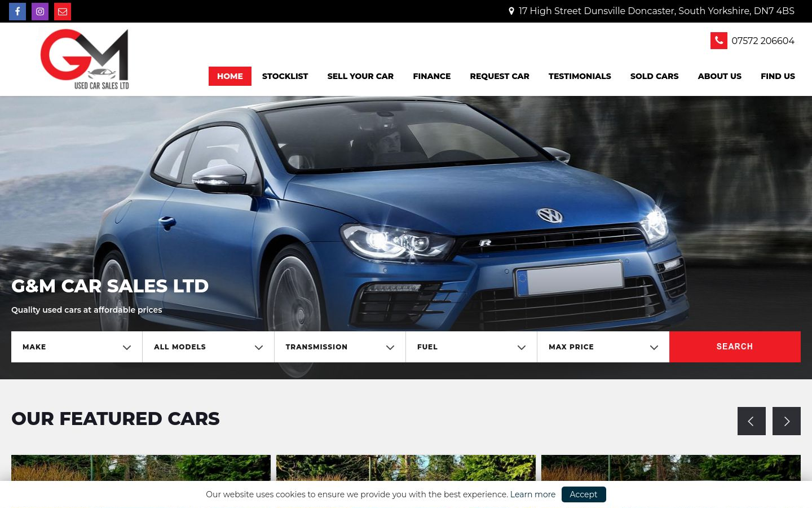Open the third featured car thumbnail
The image size is (812, 508).
pos(671,468)
